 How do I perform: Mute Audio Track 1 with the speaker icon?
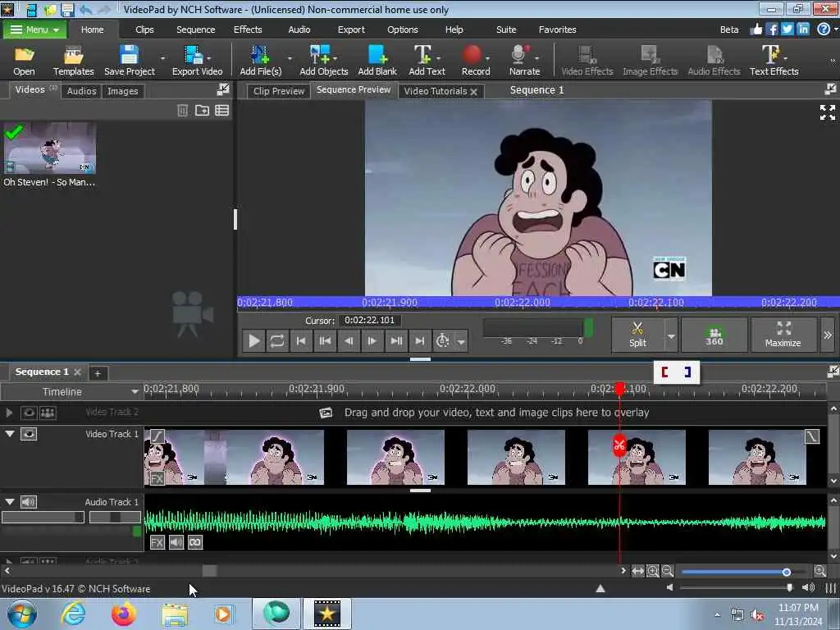(176, 542)
